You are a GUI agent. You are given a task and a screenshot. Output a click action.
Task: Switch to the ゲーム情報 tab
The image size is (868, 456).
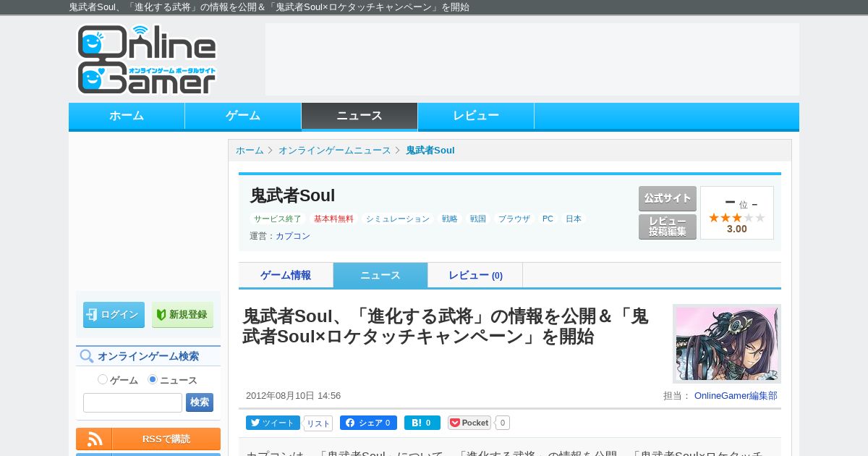[286, 275]
